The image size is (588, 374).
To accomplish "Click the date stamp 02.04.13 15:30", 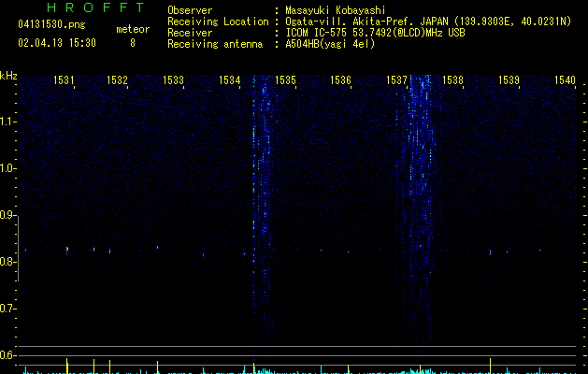I will pyautogui.click(x=57, y=43).
